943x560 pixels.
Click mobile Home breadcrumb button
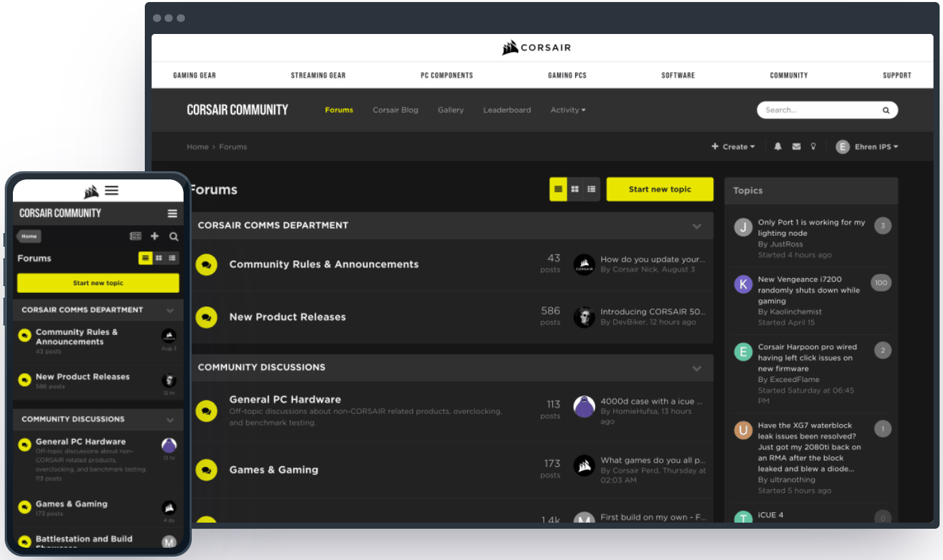coord(29,237)
